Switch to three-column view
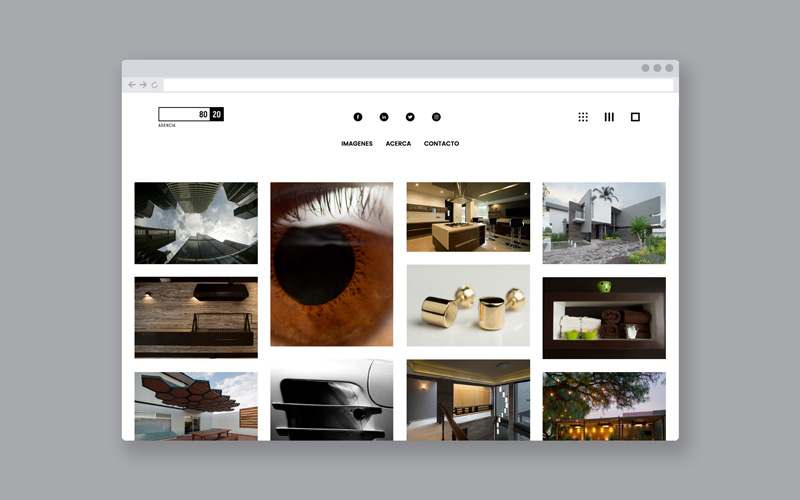The image size is (800, 500). point(609,117)
